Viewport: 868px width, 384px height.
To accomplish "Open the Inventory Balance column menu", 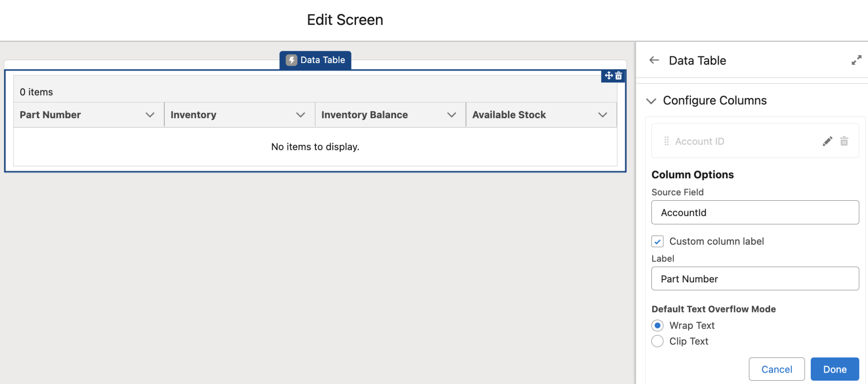I will [x=451, y=114].
